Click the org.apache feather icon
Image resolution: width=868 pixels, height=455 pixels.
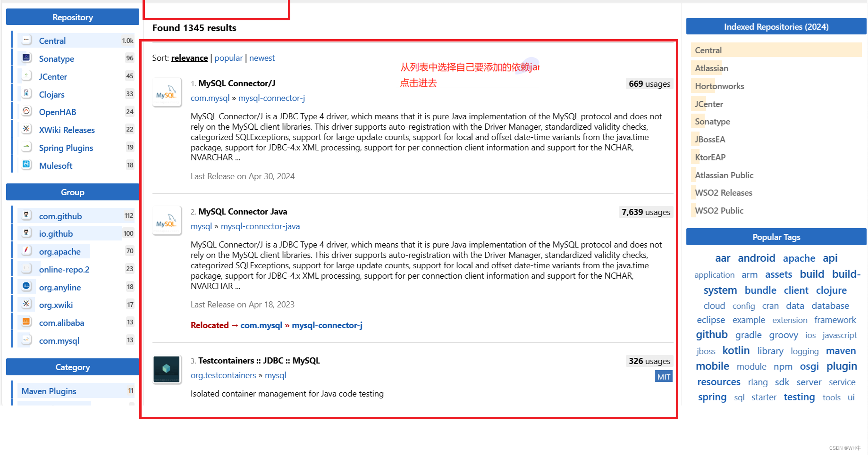tap(26, 251)
